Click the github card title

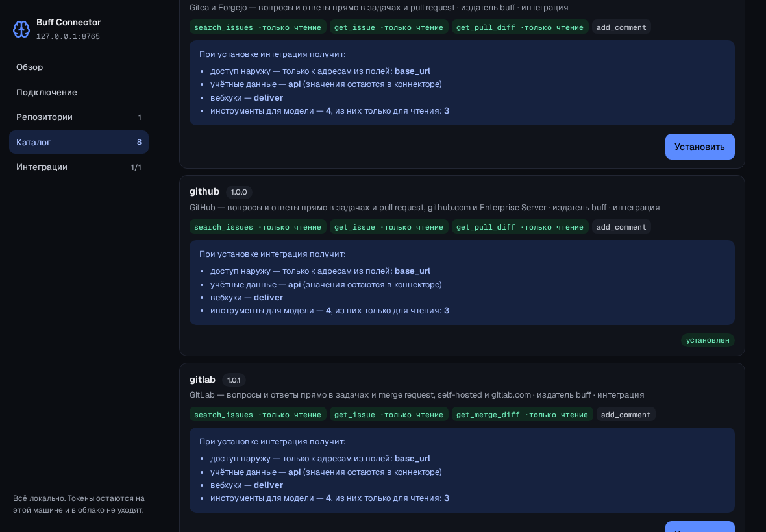click(204, 191)
